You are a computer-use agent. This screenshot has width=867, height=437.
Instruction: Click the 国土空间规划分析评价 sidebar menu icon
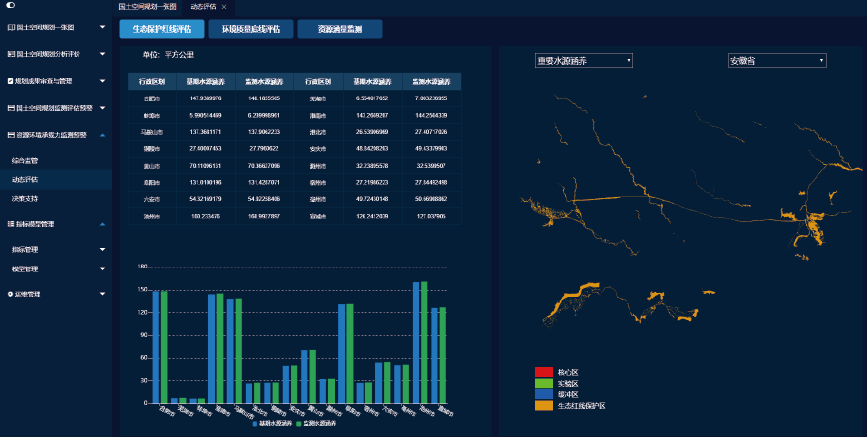pos(10,54)
